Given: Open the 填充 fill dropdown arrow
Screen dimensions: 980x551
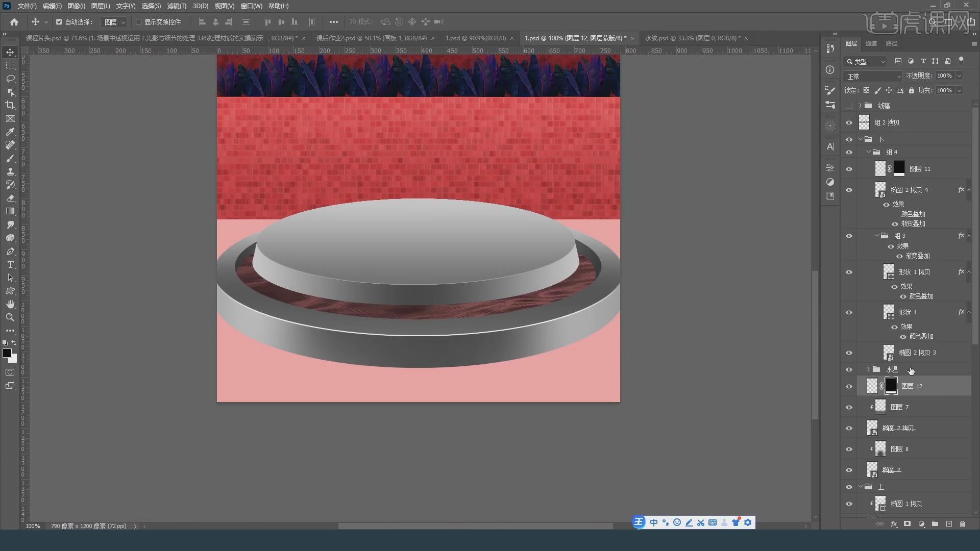Looking at the screenshot, I should tap(959, 91).
